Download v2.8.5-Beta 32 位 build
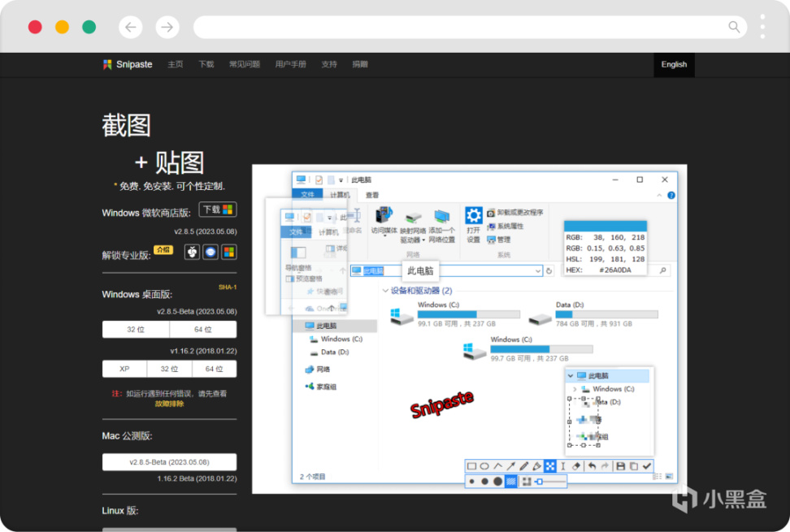790x532 pixels. [x=136, y=329]
